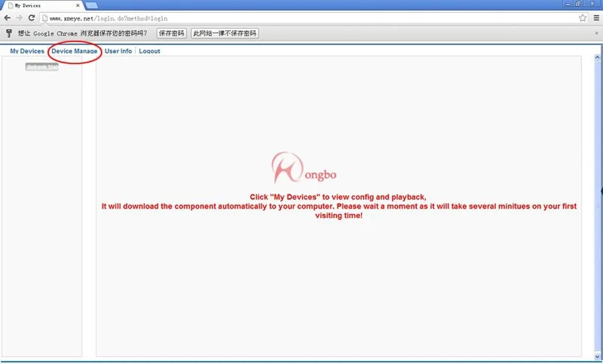Click the Hongbo logo image
603x364 pixels.
(304, 167)
